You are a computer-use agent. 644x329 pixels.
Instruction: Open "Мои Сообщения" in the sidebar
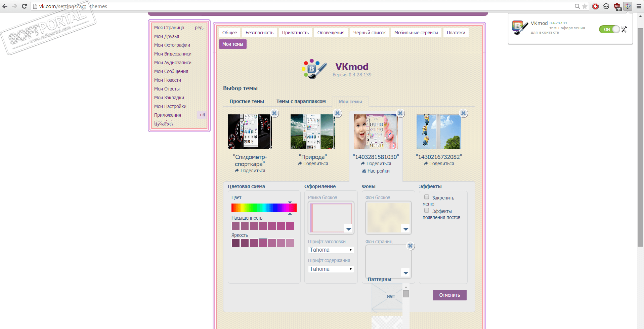pyautogui.click(x=171, y=71)
